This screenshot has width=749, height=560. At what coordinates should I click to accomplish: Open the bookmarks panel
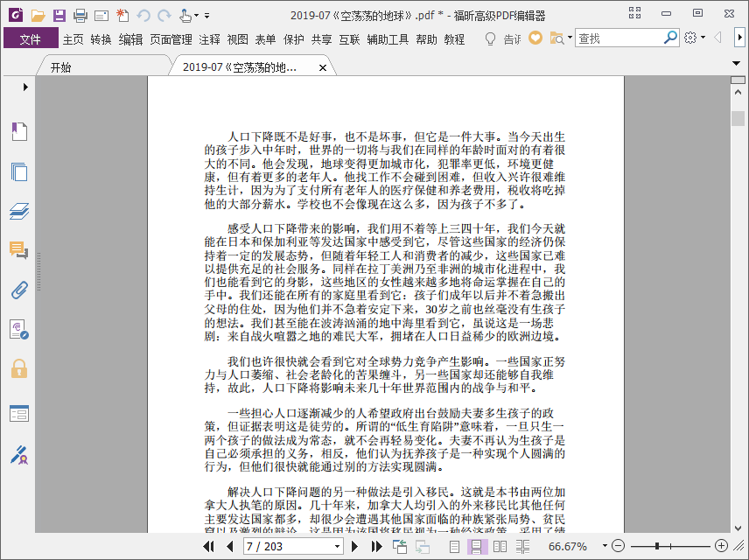tap(19, 131)
